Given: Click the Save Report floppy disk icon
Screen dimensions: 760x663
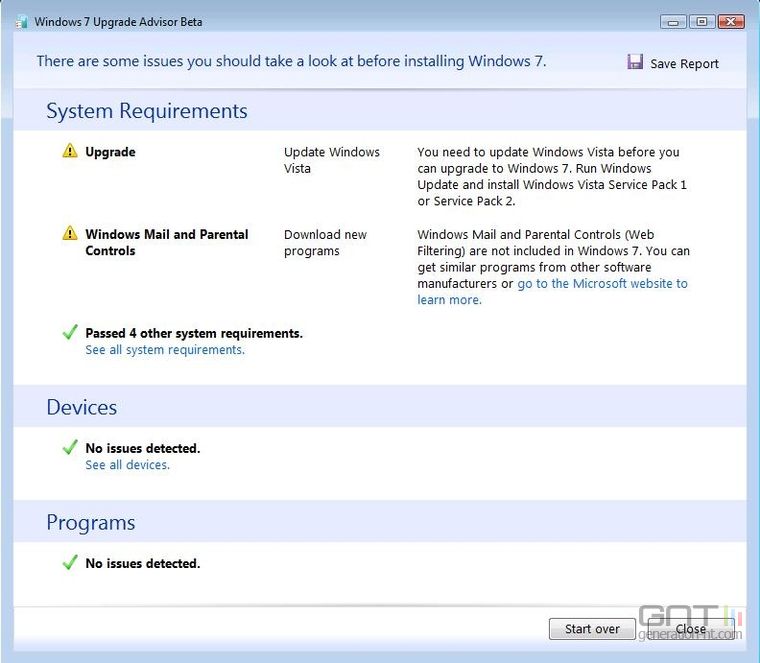Looking at the screenshot, I should [x=634, y=62].
